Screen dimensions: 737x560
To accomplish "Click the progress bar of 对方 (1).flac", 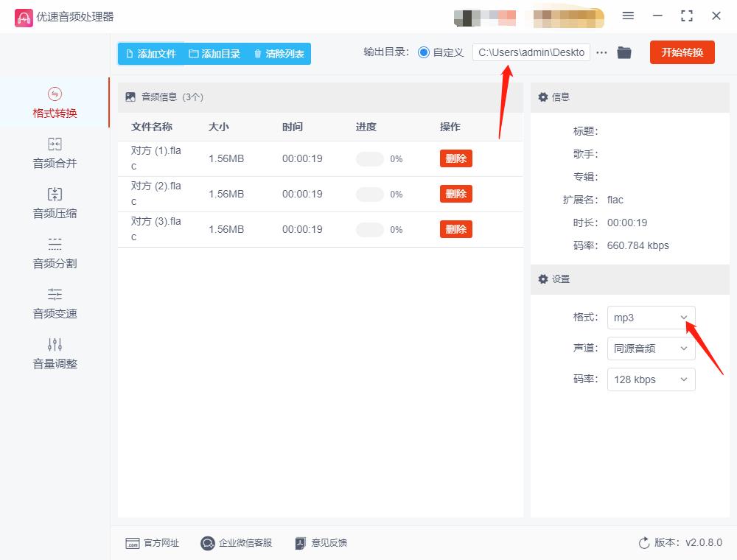I will pos(369,158).
